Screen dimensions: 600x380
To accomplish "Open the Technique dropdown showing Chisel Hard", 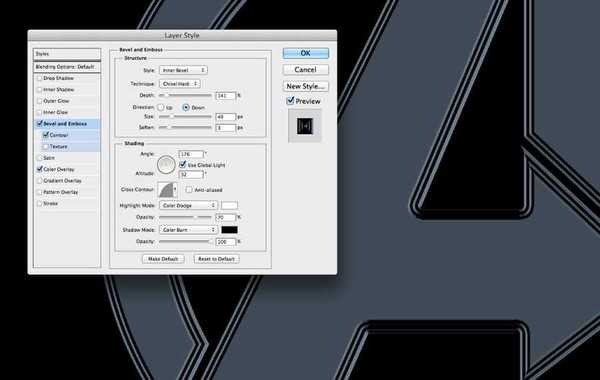I will pyautogui.click(x=179, y=84).
